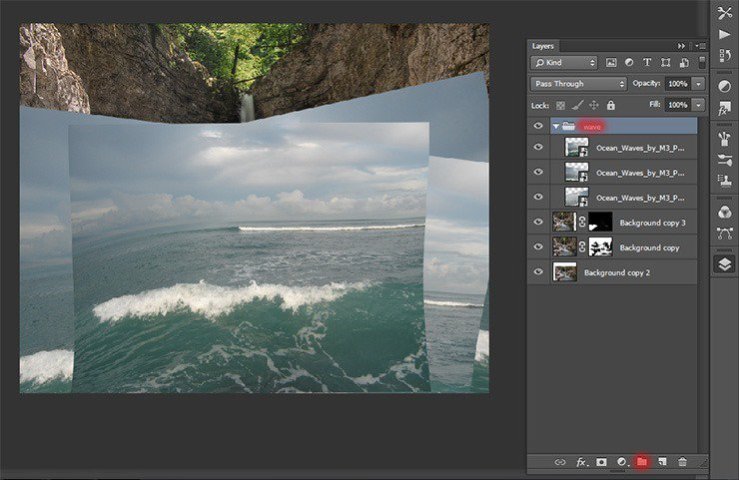This screenshot has width=739, height=480.
Task: Click the Background copy 3 mask thumbnail
Action: coord(600,222)
